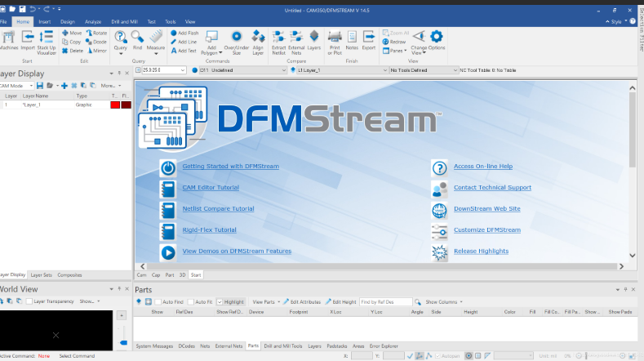Image resolution: width=644 pixels, height=361 pixels.
Task: Switch to the Layer Sets tab
Action: coord(41,275)
